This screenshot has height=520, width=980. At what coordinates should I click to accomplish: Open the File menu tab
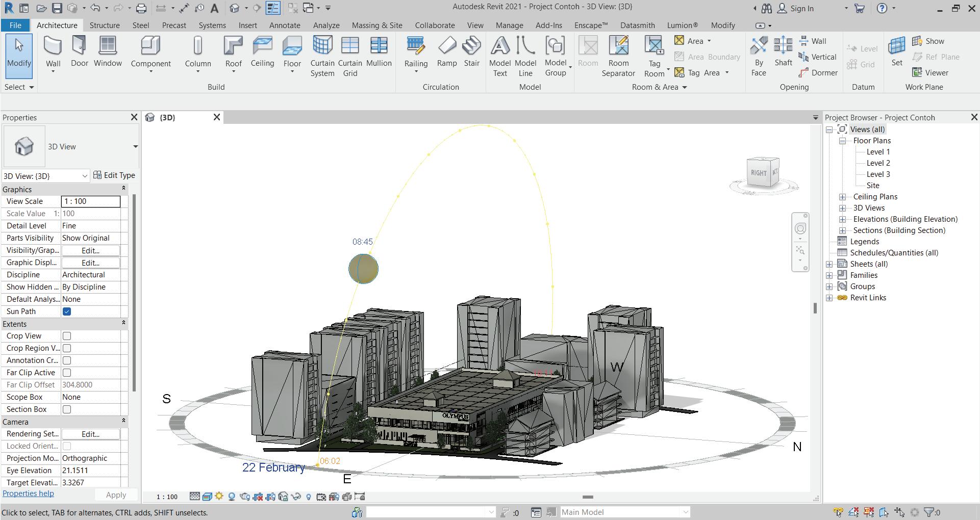(x=15, y=25)
